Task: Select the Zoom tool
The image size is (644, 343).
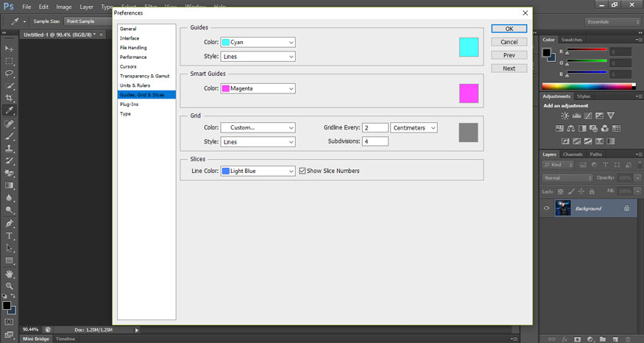Action: click(x=10, y=286)
